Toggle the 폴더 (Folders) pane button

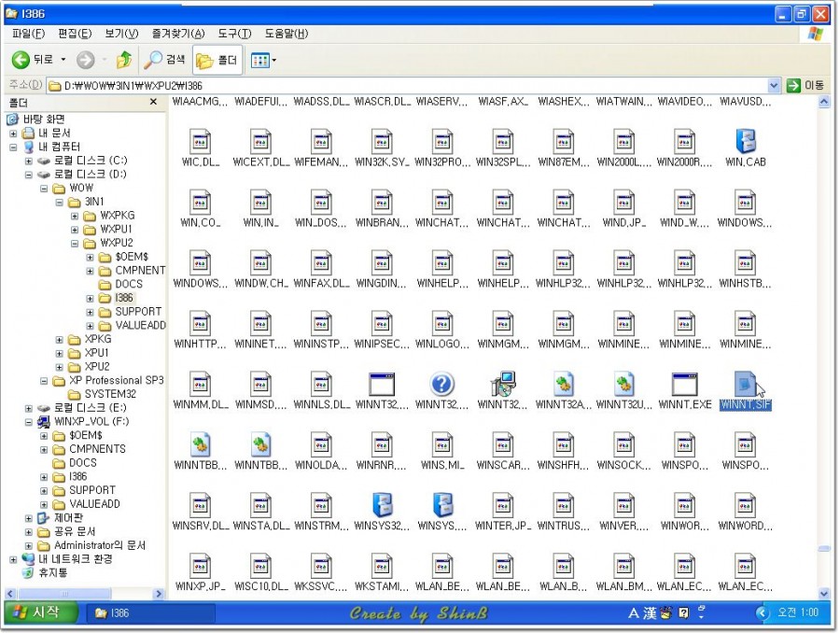217,60
